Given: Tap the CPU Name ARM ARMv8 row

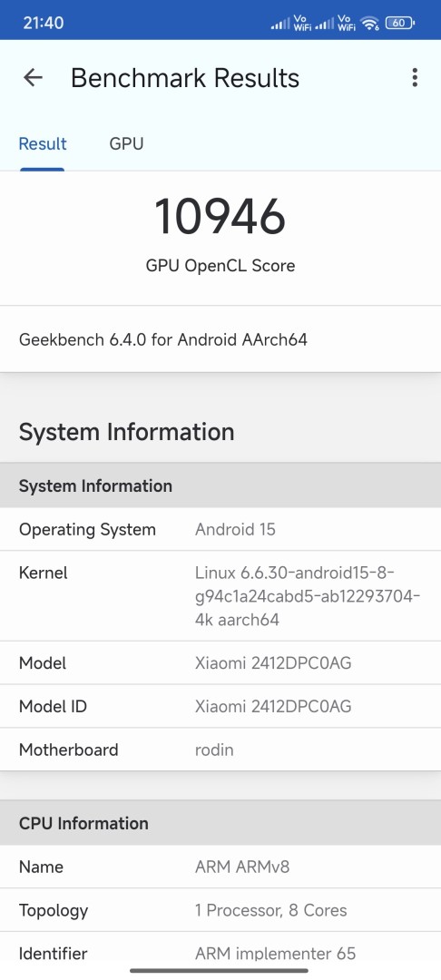Looking at the screenshot, I should click(x=220, y=867).
